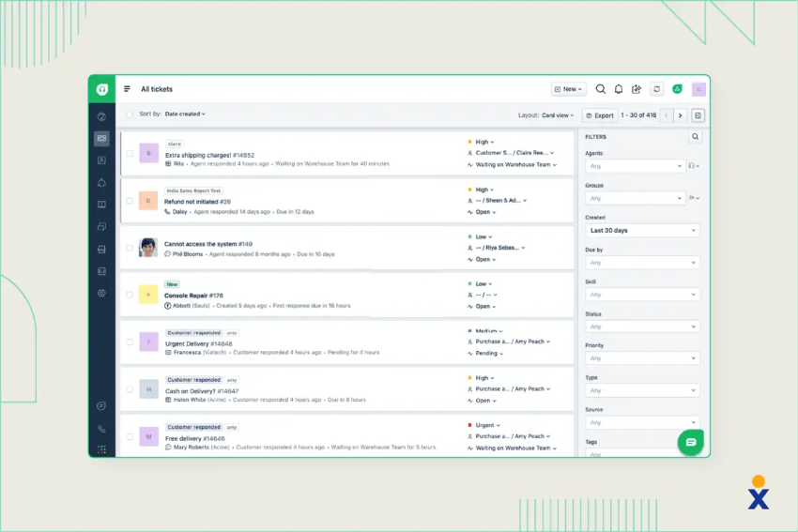Image resolution: width=798 pixels, height=532 pixels.
Task: Select the Cash on Delivery ticket checkbox
Action: coord(130,389)
